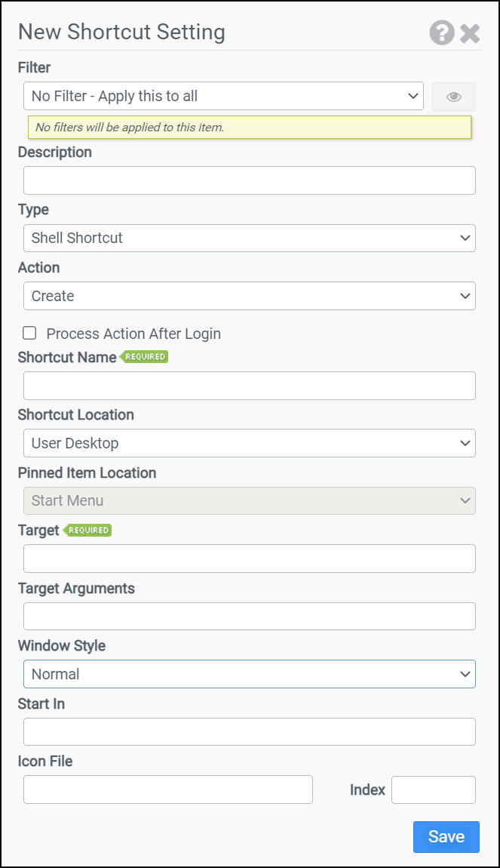Select the Target input box
500x868 pixels.
[x=249, y=559]
